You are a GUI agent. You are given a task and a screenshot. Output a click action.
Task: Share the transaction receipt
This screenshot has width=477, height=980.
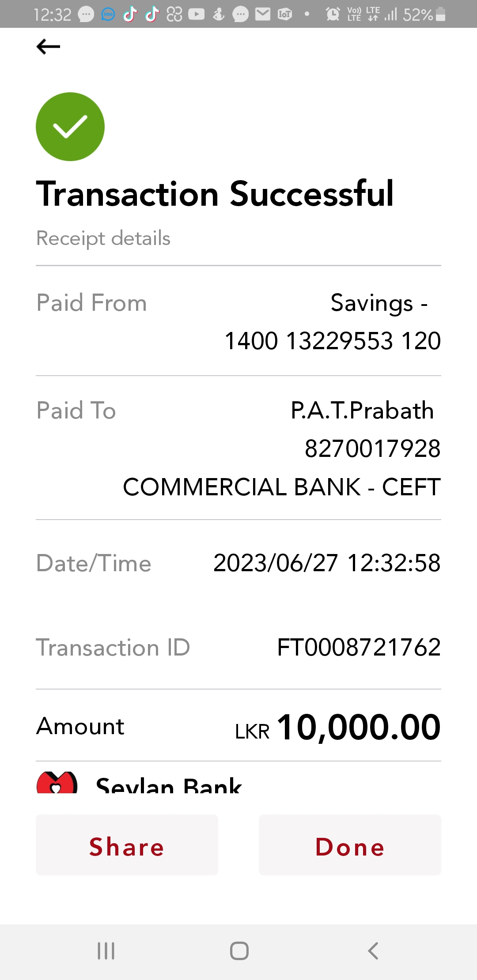point(127,845)
